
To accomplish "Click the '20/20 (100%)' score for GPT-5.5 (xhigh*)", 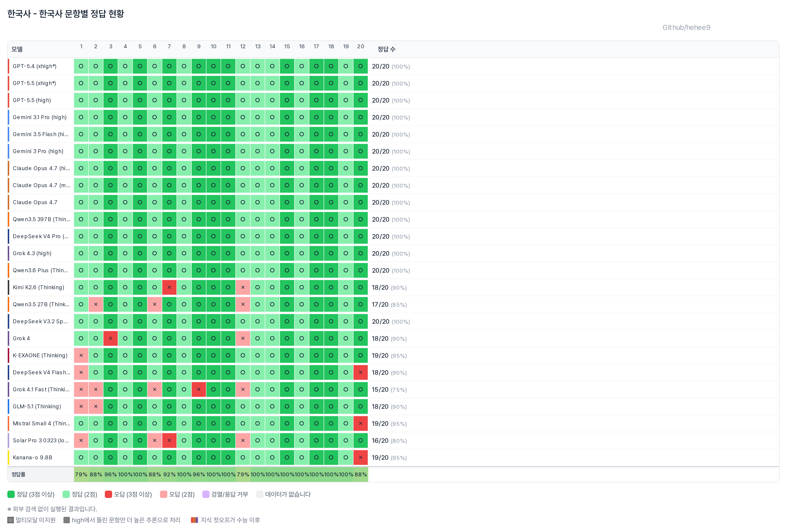I will click(x=391, y=83).
